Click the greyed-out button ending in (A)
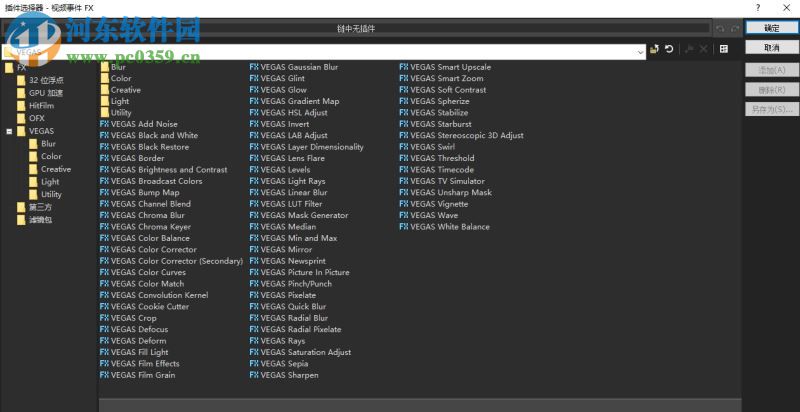 point(771,70)
